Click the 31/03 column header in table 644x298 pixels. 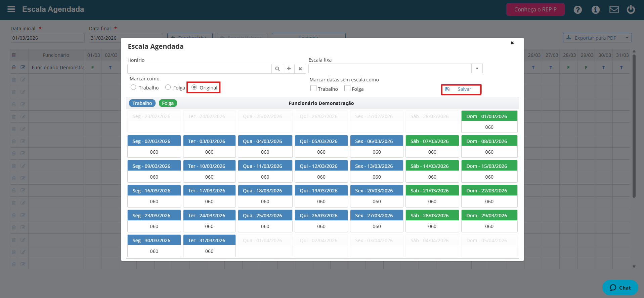pos(622,55)
